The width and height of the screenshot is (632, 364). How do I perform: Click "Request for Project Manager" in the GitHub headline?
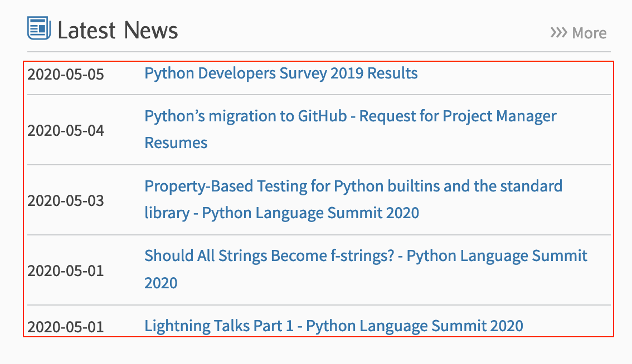(x=458, y=116)
